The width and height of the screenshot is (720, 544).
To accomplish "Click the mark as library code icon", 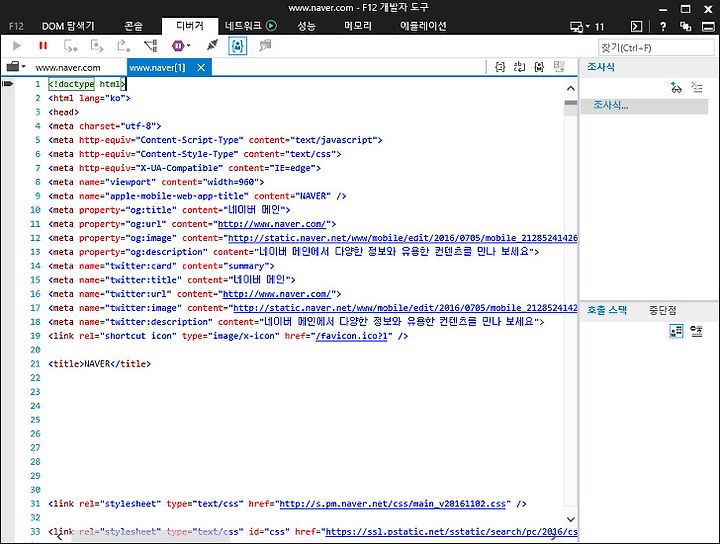I will coord(539,67).
